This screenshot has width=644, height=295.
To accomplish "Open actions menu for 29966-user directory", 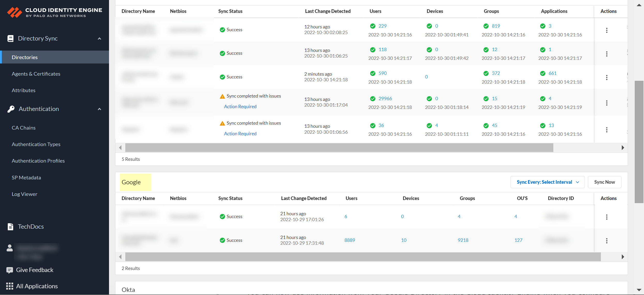I will 607,103.
